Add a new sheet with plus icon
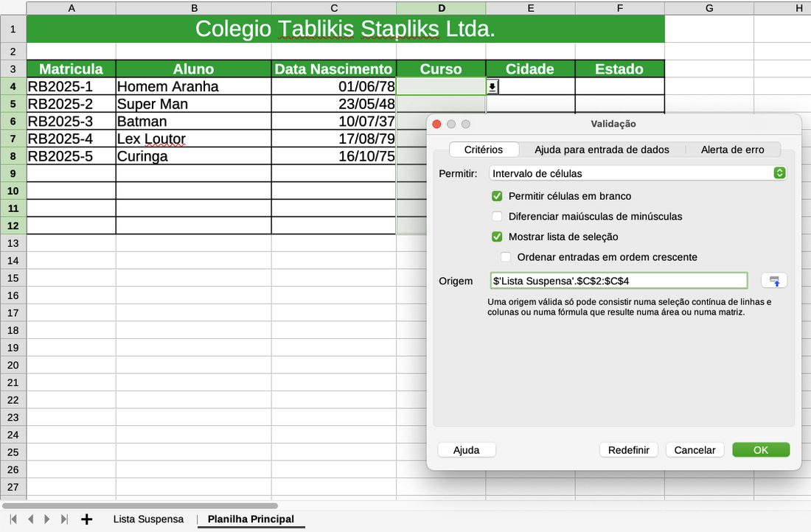This screenshot has height=532, width=811. coord(87,519)
